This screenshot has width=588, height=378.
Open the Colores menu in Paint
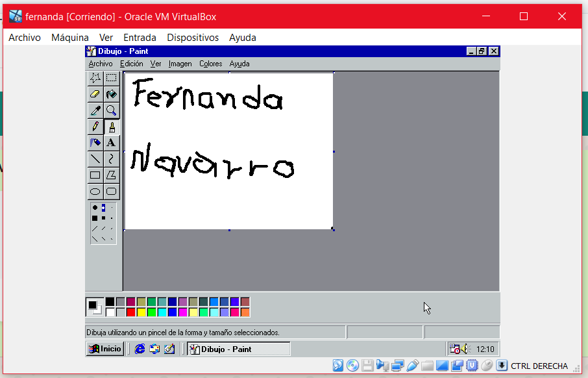tap(210, 64)
